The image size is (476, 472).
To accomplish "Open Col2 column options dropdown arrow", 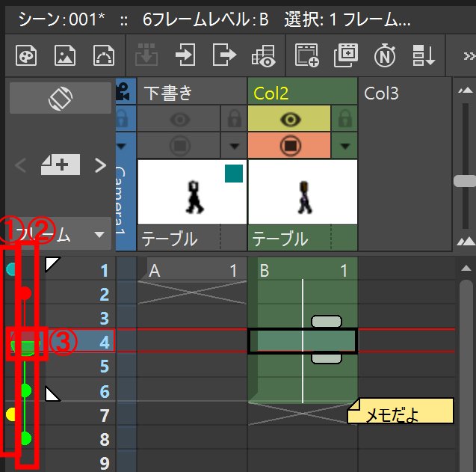I will (344, 146).
